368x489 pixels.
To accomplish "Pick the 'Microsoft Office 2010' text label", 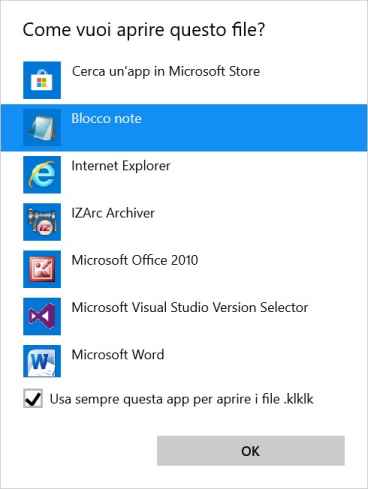I will point(135,260).
